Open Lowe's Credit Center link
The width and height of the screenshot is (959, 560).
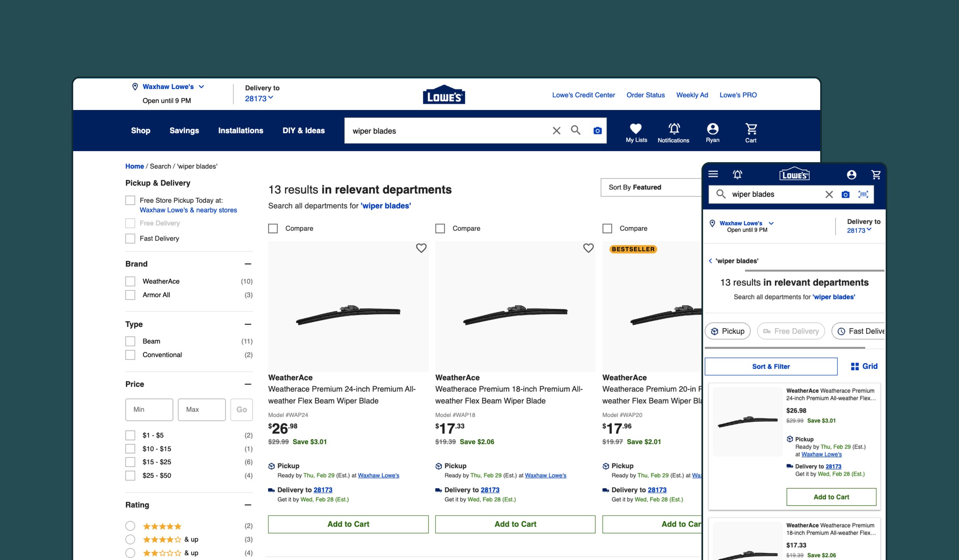point(583,95)
